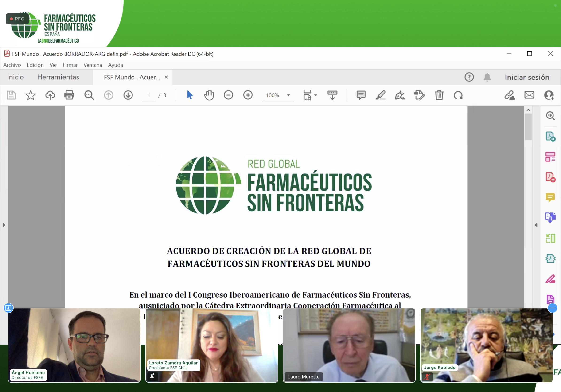Image resolution: width=561 pixels, height=392 pixels.
Task: Open the red Create PDF tool
Action: (x=550, y=177)
